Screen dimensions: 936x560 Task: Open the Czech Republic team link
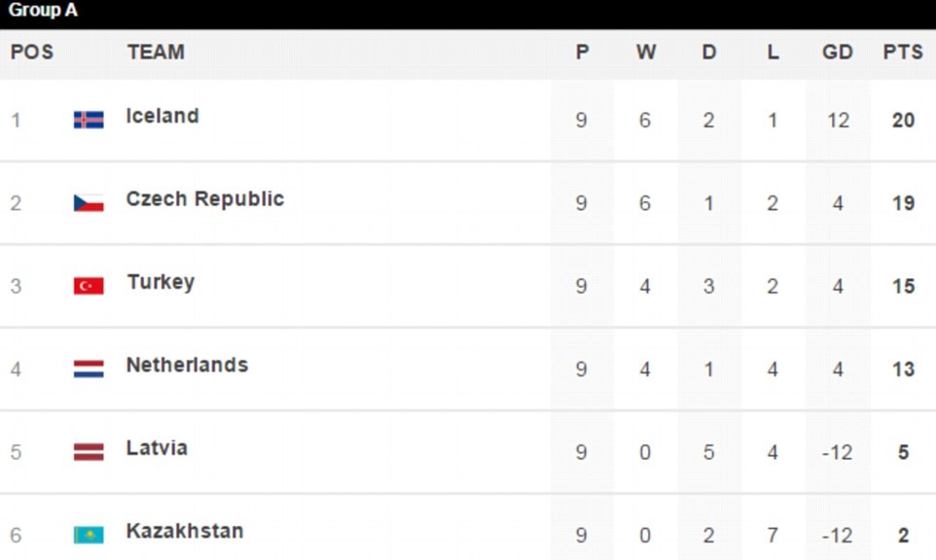(x=204, y=199)
